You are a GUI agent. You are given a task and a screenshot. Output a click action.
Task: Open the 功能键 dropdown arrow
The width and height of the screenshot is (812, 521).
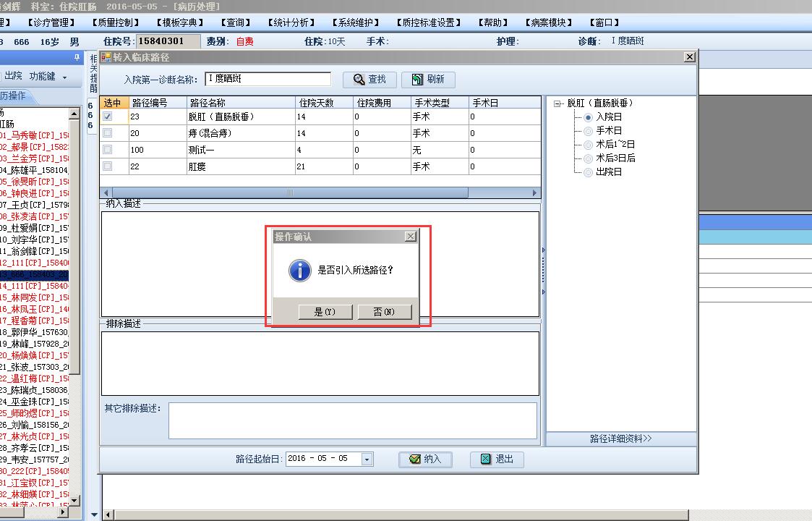click(x=65, y=77)
